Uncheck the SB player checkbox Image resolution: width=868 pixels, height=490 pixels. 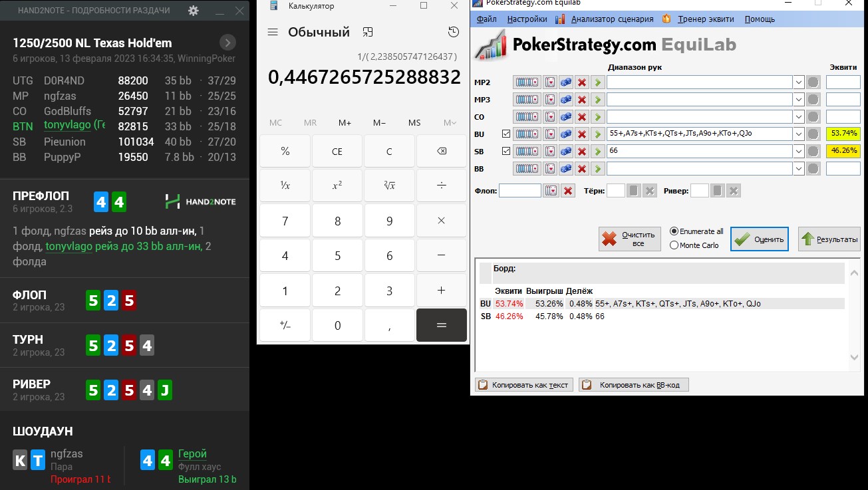(506, 152)
